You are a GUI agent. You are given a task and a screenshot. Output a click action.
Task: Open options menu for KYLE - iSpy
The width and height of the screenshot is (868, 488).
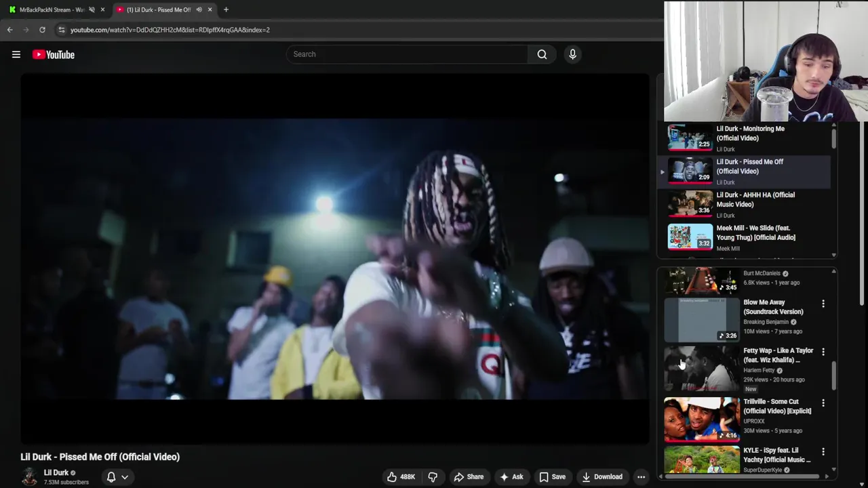point(823,451)
